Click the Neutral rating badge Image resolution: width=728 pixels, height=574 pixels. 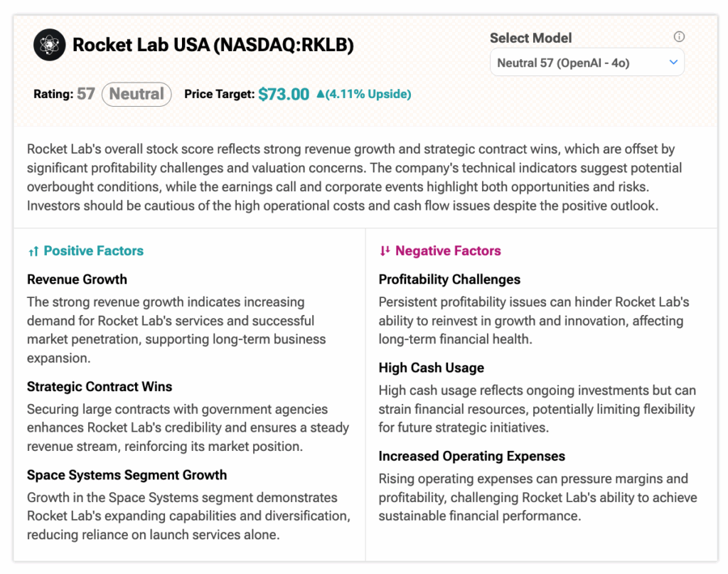pos(136,94)
